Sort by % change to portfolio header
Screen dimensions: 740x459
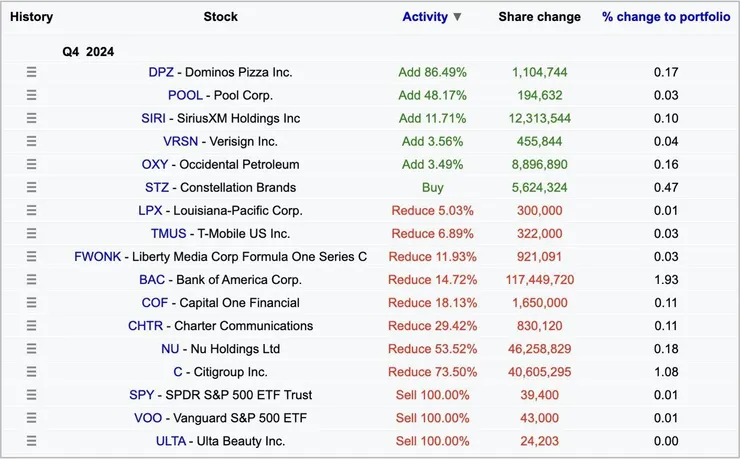(x=664, y=17)
